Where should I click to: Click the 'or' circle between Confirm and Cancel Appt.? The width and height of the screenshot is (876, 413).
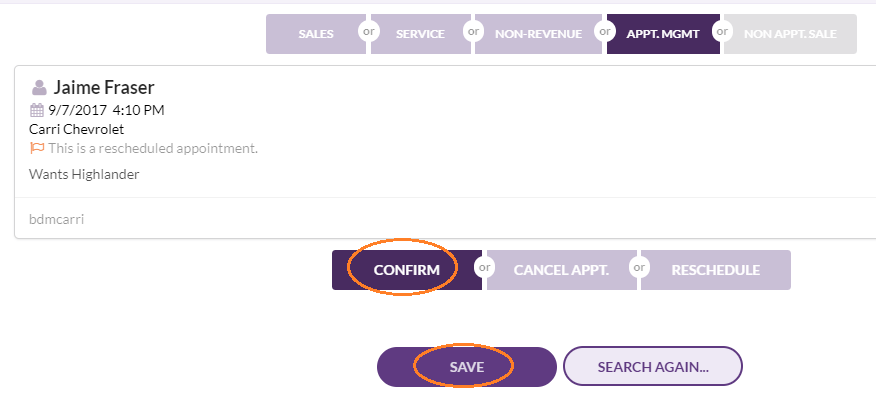tap(484, 267)
